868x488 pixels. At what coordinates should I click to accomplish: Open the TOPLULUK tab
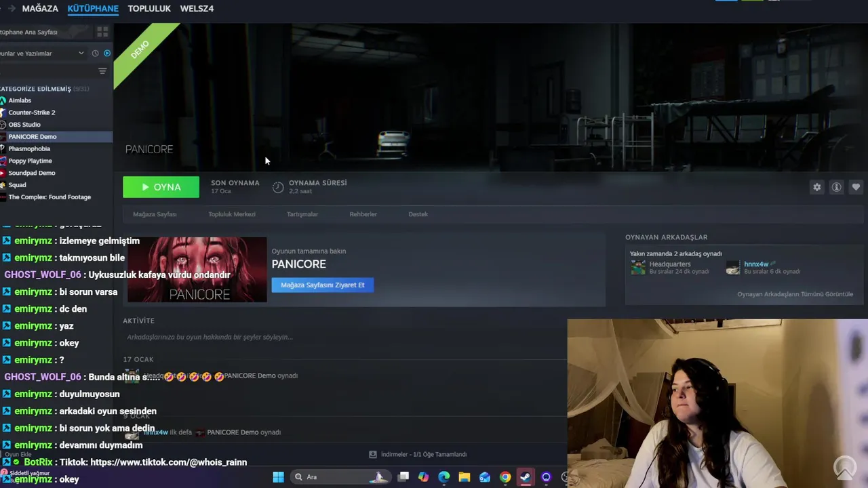(x=149, y=9)
